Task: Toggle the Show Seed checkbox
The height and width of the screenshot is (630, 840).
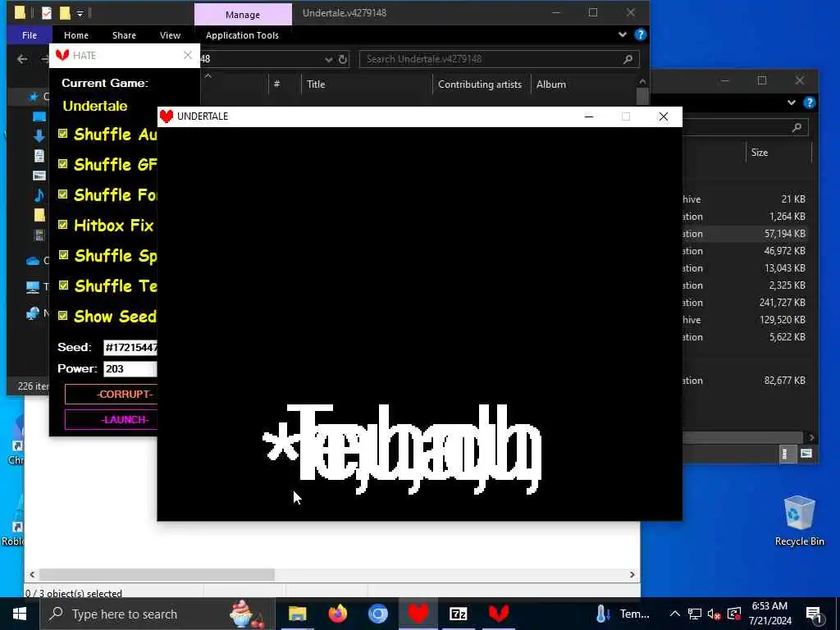Action: (62, 316)
